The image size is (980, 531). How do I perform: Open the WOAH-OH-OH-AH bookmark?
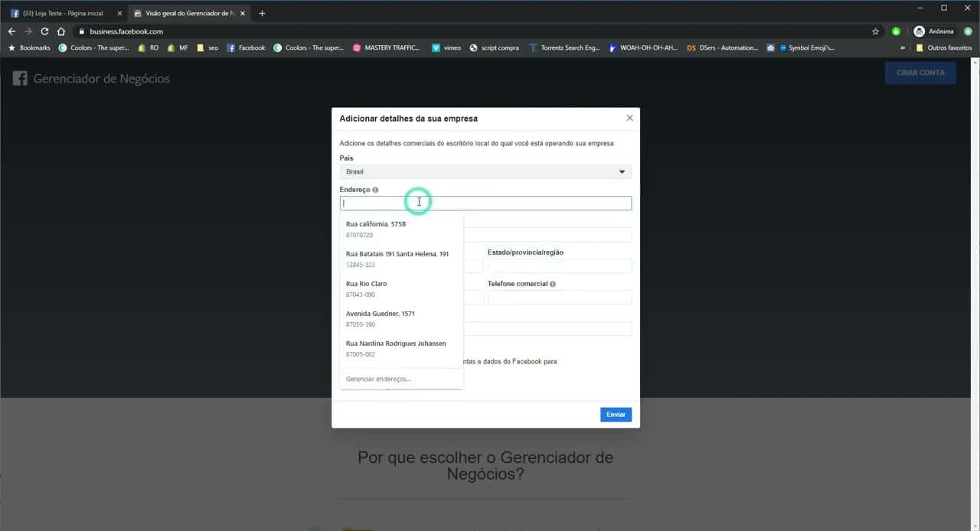(x=643, y=47)
